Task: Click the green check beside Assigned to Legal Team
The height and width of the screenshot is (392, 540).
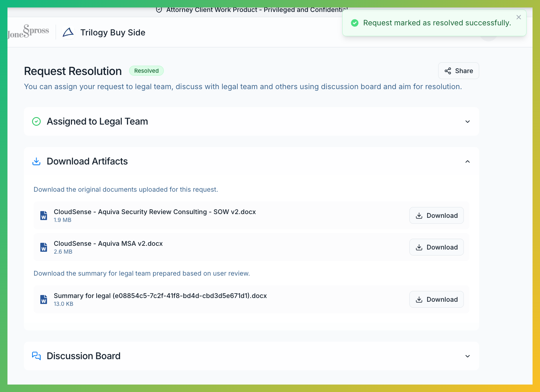Action: 36,121
